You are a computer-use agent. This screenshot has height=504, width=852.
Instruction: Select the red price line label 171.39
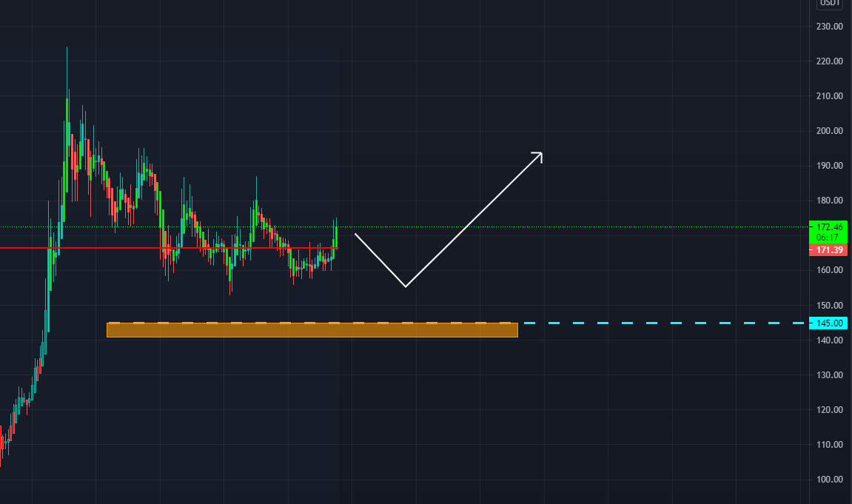pyautogui.click(x=828, y=250)
